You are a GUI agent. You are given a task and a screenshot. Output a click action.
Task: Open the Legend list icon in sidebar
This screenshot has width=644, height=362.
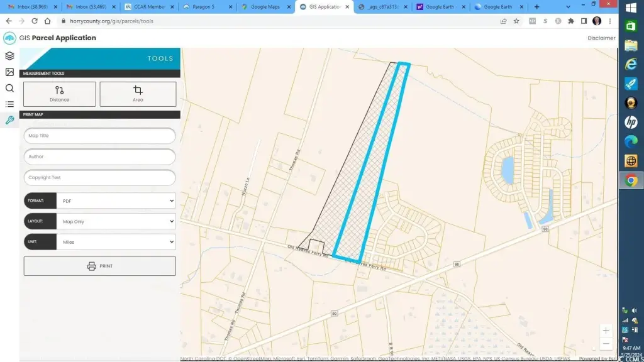point(9,104)
